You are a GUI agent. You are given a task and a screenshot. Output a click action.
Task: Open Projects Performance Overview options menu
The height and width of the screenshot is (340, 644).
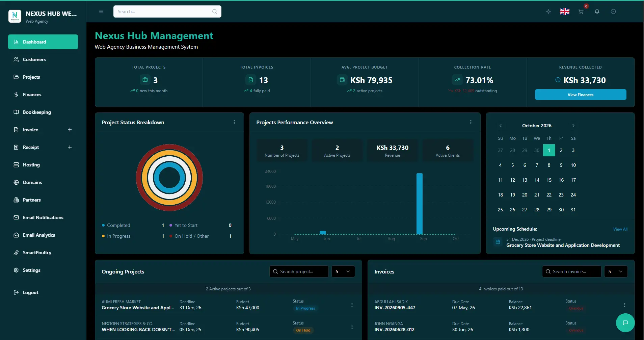point(471,122)
